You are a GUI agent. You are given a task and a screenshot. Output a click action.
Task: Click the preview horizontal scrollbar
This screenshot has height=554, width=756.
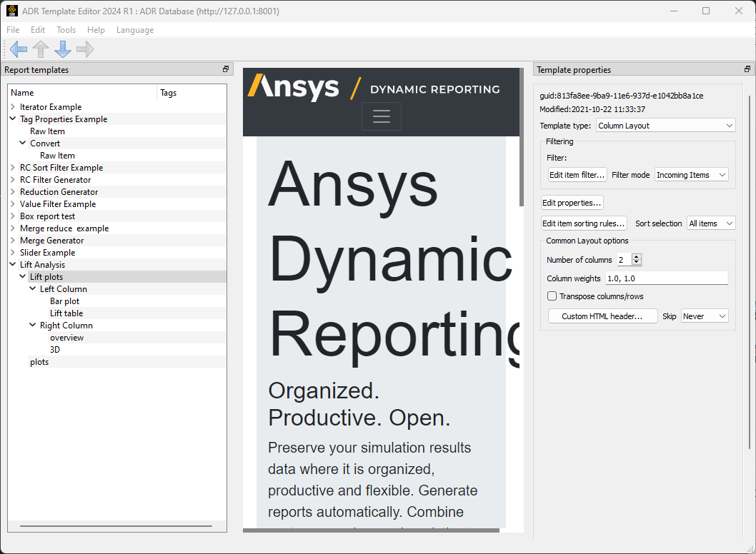click(372, 530)
